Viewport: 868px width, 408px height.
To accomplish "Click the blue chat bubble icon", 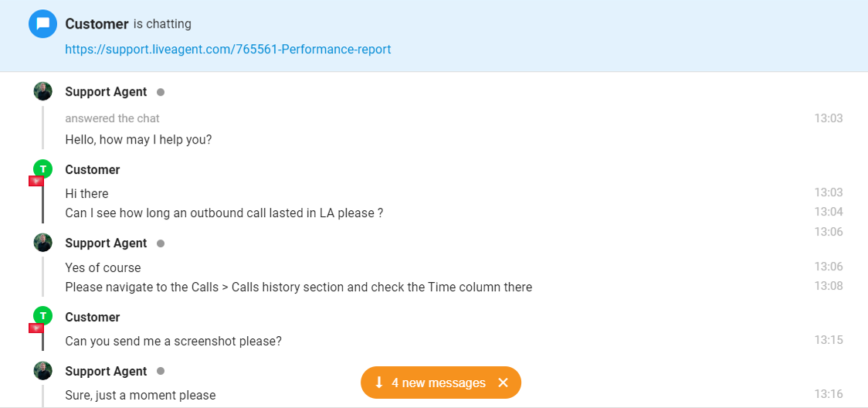I will [x=43, y=24].
